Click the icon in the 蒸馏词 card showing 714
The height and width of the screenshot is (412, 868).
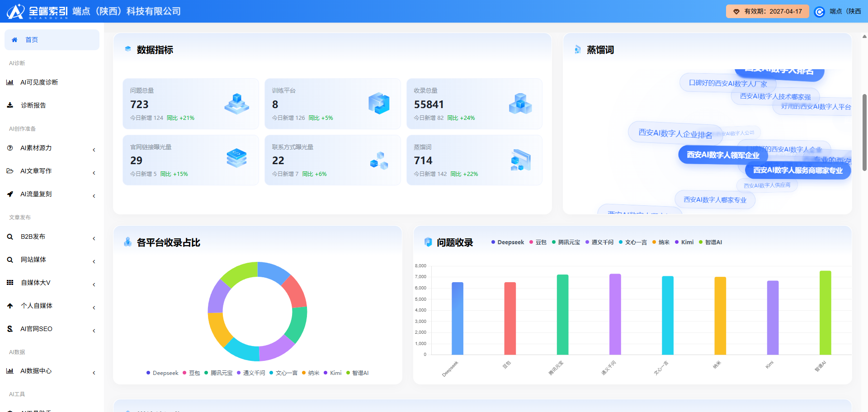pyautogui.click(x=521, y=160)
